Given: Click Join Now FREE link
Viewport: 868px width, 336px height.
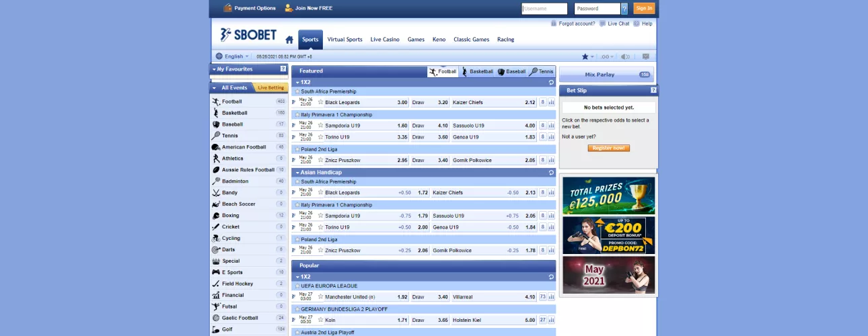Looking at the screenshot, I should pyautogui.click(x=308, y=8).
